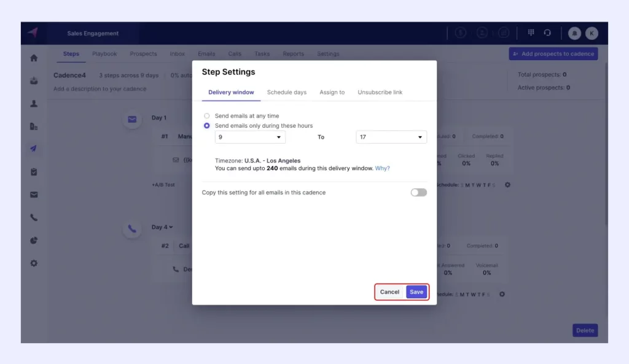Viewport: 629px width, 364px height.
Task: Click the Day 4 call step icon
Action: coord(132,229)
